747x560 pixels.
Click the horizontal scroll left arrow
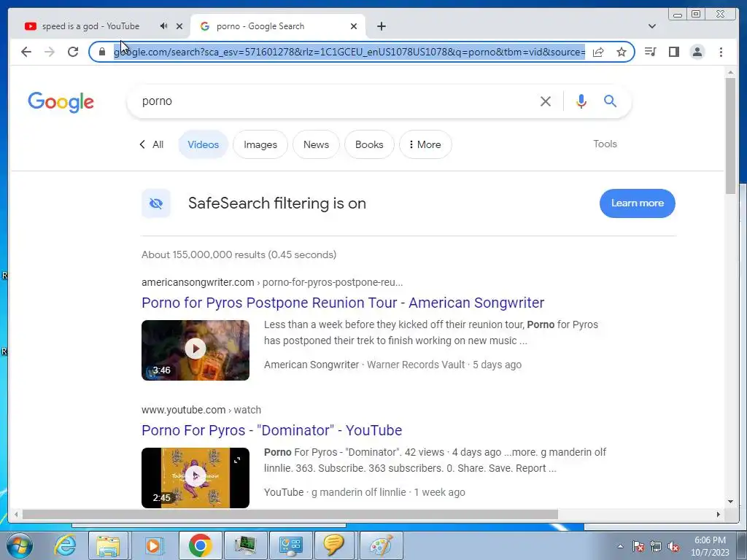coord(16,514)
